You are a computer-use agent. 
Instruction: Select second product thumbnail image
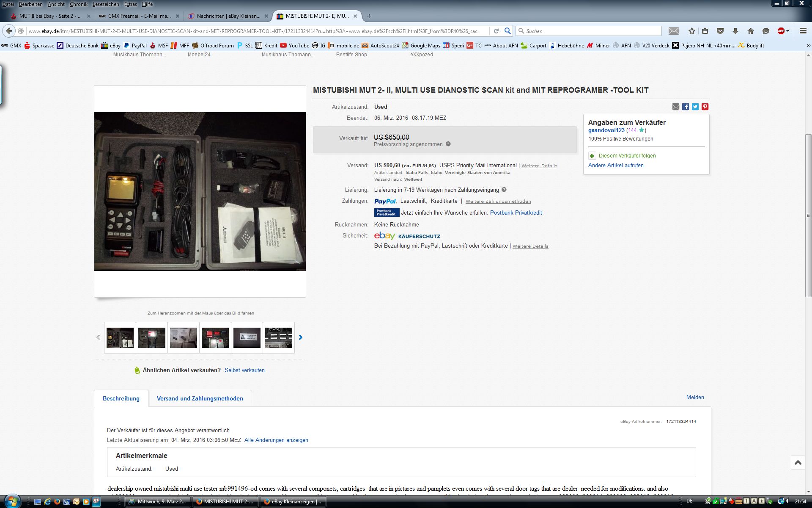(x=152, y=337)
